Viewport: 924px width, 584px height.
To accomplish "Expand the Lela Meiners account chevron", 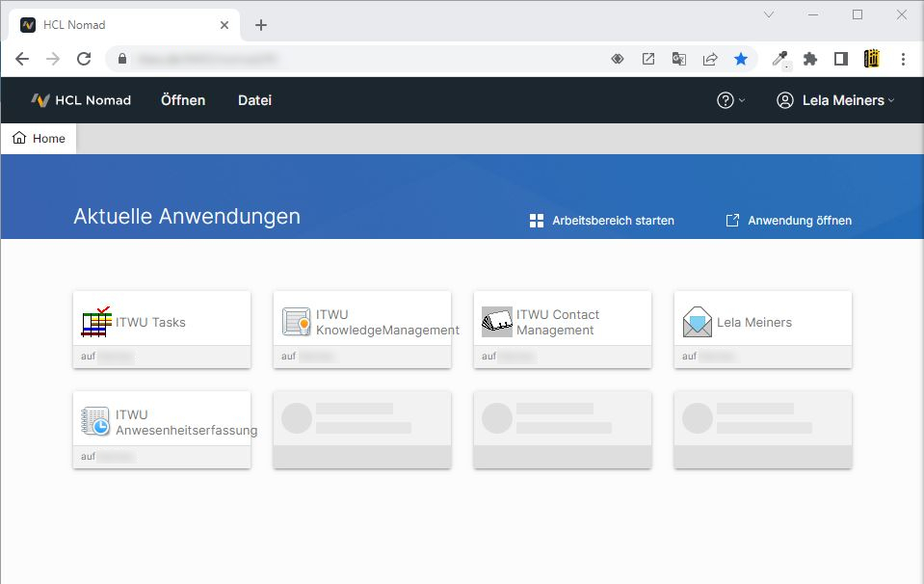I will [x=891, y=101].
